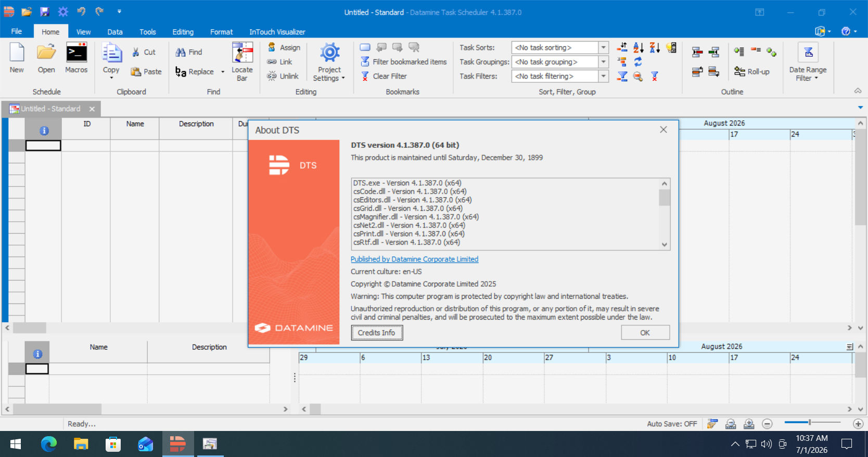Click the Cut tool in Clipboard
Screen dimensions: 868x457
144,52
